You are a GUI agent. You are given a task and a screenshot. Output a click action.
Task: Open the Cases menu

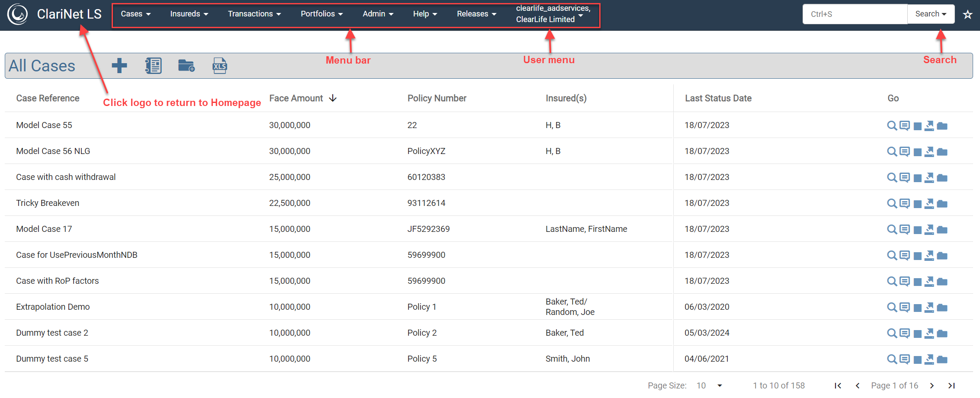click(136, 14)
